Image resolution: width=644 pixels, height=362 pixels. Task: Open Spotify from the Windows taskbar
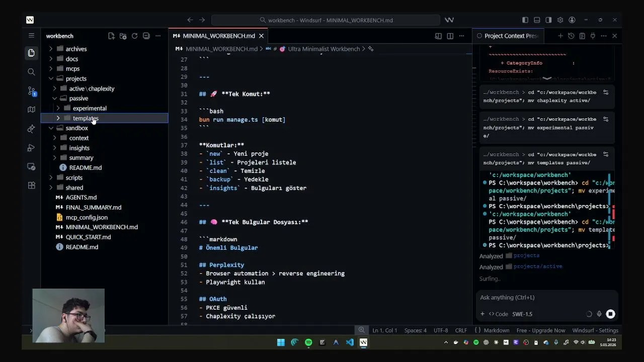pyautogui.click(x=308, y=342)
